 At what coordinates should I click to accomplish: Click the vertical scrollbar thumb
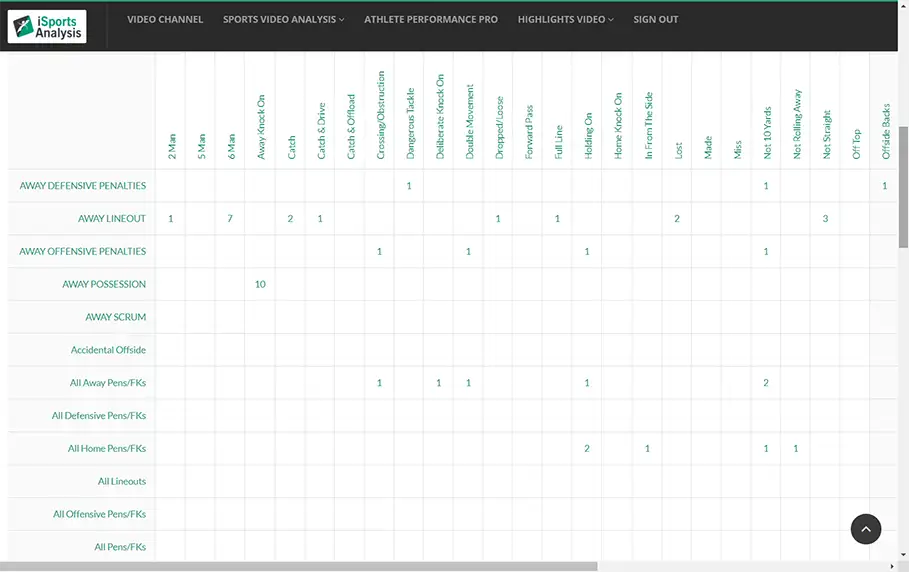click(903, 187)
